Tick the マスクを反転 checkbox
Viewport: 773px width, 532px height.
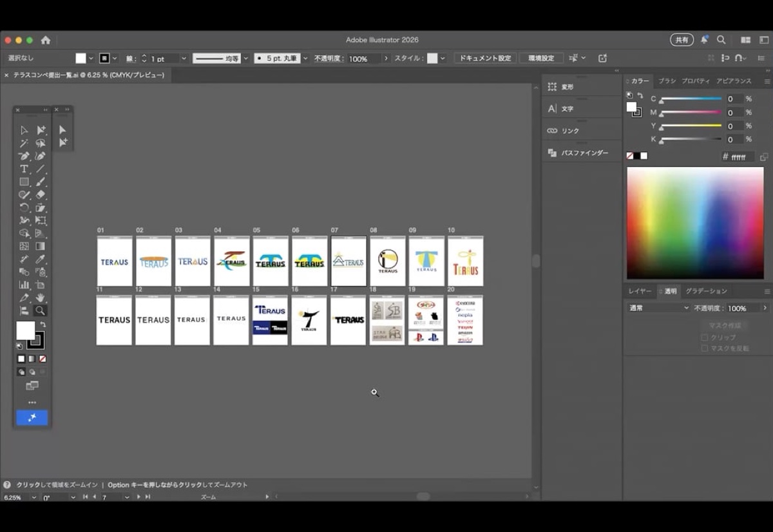point(705,348)
